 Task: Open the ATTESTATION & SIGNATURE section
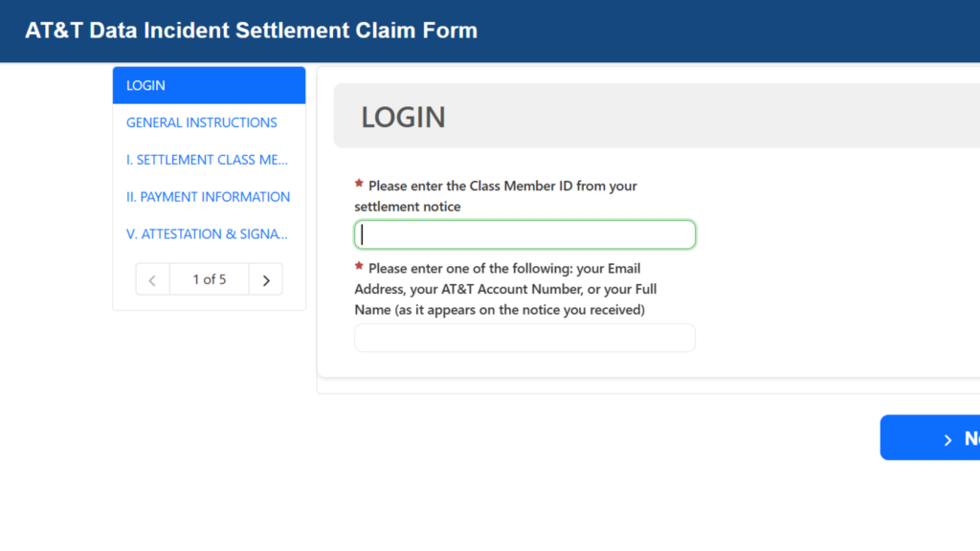click(207, 233)
